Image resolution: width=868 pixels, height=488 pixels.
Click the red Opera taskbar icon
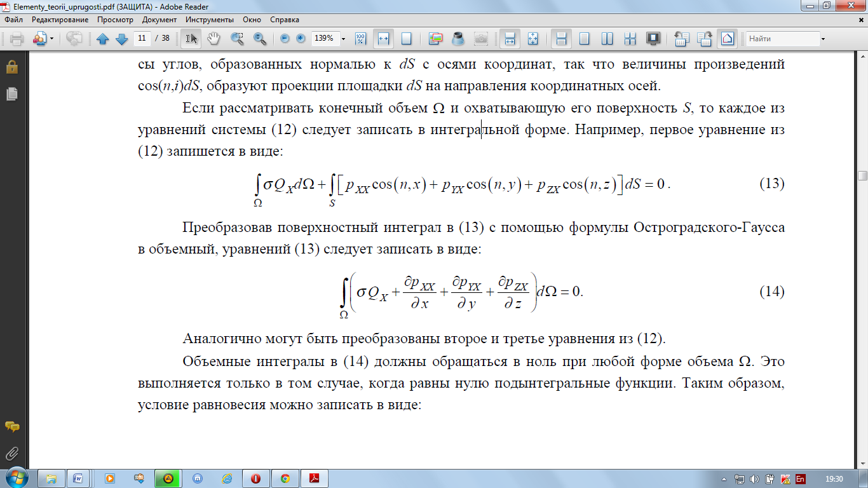[x=255, y=478]
